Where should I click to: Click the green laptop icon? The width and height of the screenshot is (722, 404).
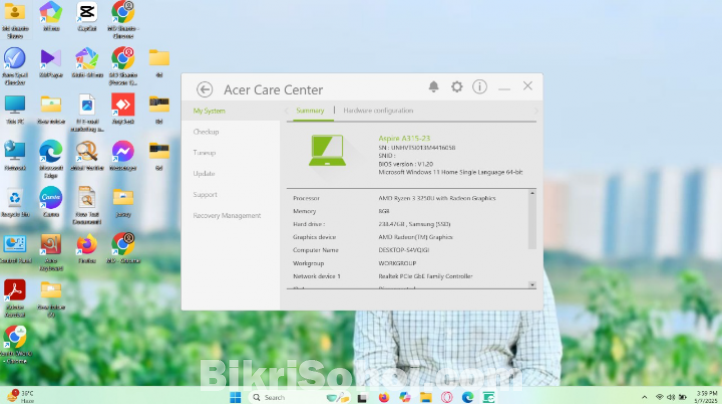[x=327, y=150]
